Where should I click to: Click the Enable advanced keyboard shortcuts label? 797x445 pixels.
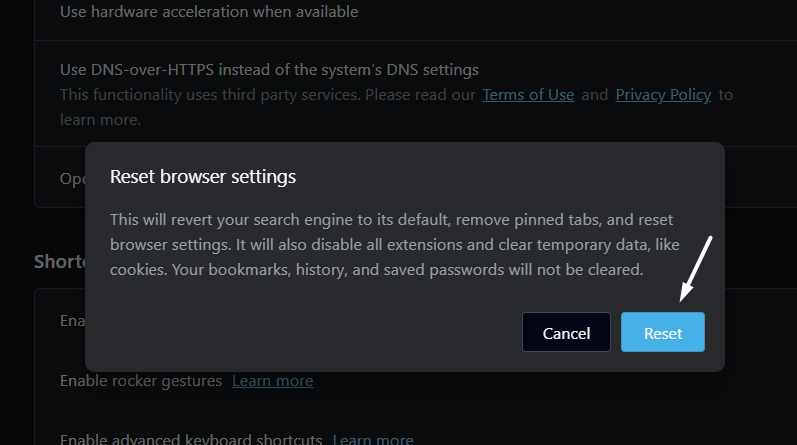[x=191, y=439]
